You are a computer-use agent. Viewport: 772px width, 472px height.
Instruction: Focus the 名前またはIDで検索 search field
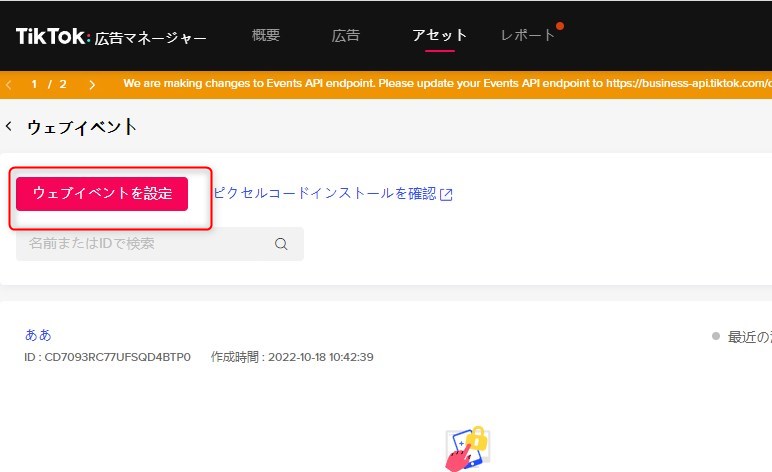coord(140,244)
